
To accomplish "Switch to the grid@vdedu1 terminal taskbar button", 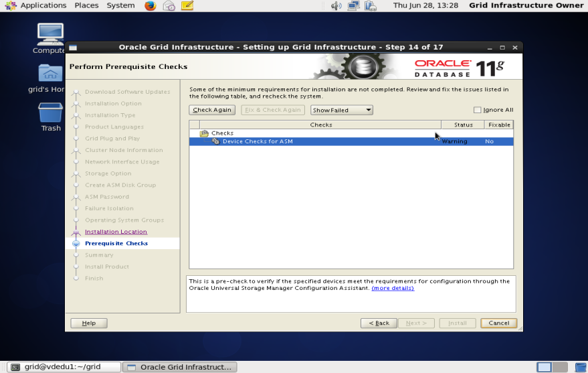I will pyautogui.click(x=64, y=367).
